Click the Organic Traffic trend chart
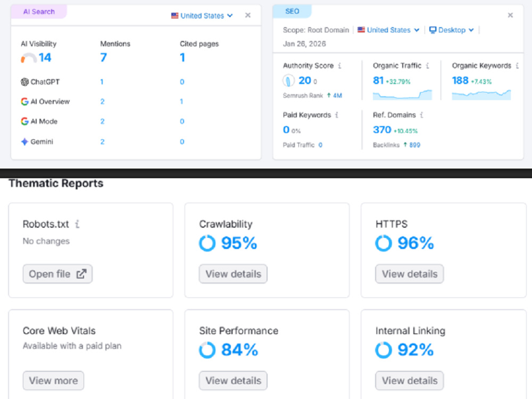Image resolution: width=532 pixels, height=399 pixels. coord(402,95)
